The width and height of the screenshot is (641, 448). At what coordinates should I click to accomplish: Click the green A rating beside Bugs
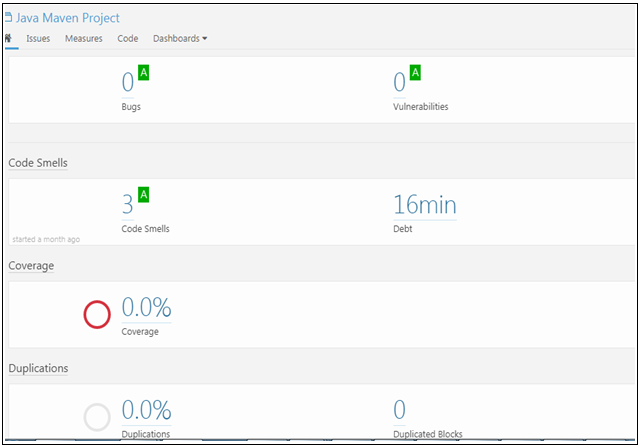click(143, 73)
